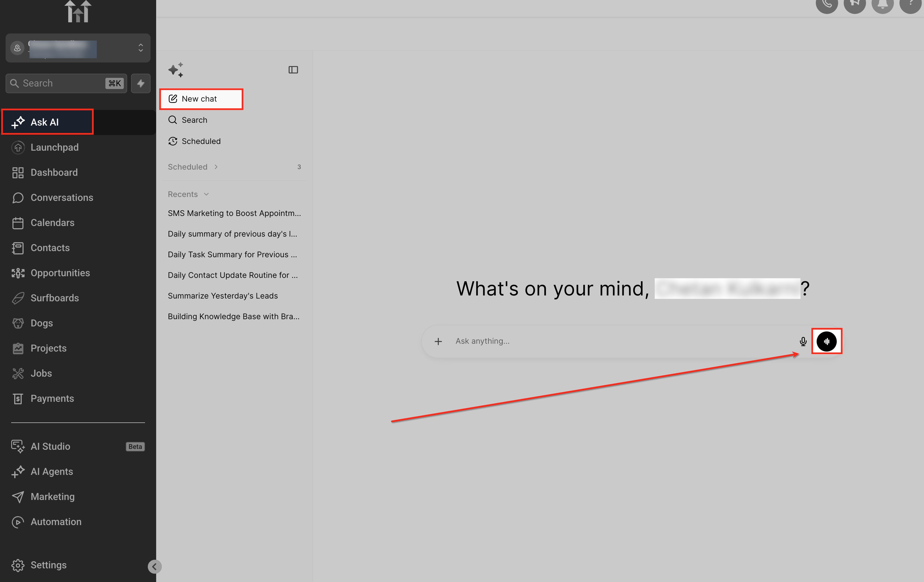Open Conversations section

pos(62,198)
